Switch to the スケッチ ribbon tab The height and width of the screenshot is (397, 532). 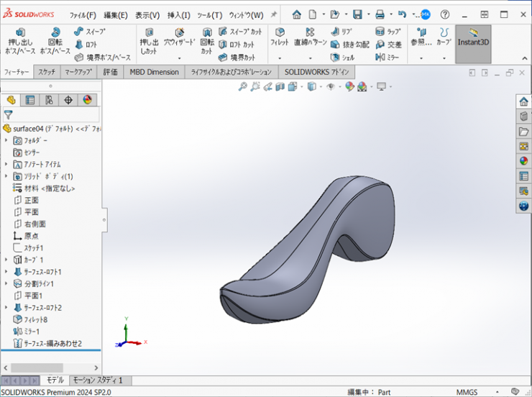[x=47, y=72]
